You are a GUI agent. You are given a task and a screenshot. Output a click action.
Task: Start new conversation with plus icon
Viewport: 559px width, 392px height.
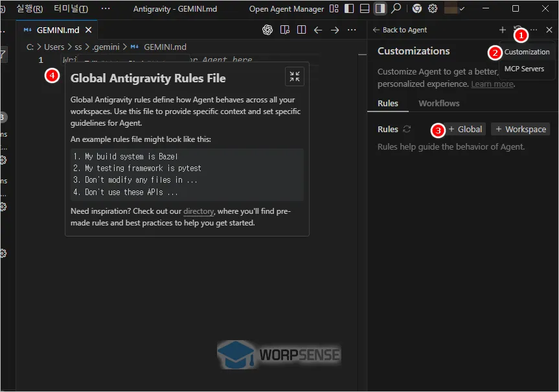click(x=502, y=30)
